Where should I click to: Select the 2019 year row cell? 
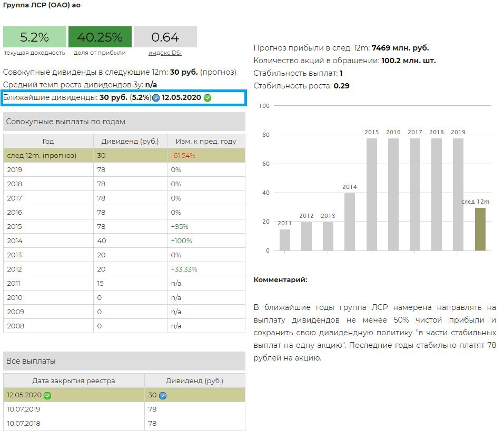click(x=48, y=169)
